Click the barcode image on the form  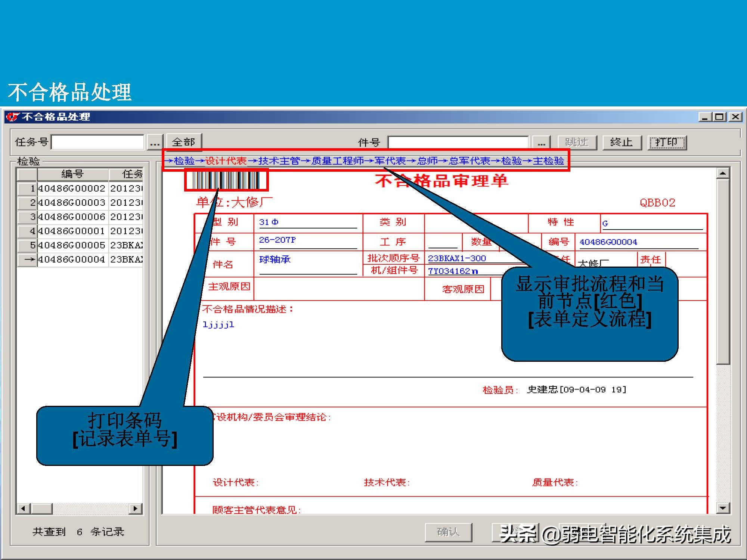[x=226, y=180]
